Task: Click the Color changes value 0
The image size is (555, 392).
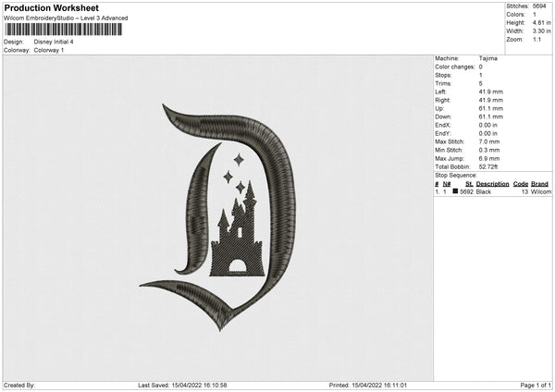Action: (481, 67)
